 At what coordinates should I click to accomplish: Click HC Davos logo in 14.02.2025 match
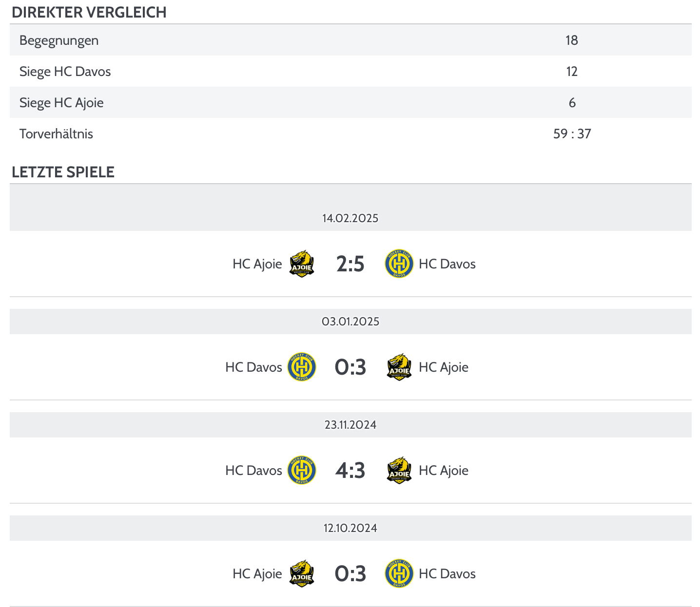pyautogui.click(x=399, y=264)
